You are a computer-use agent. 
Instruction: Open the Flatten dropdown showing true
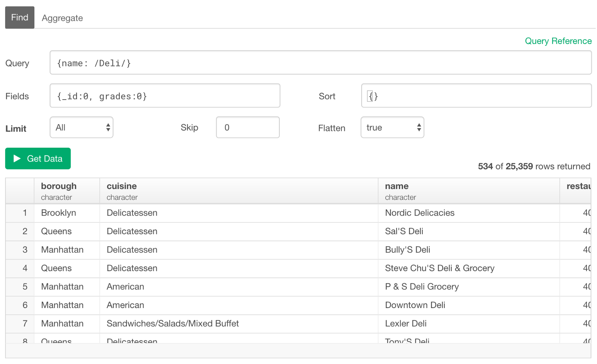393,128
